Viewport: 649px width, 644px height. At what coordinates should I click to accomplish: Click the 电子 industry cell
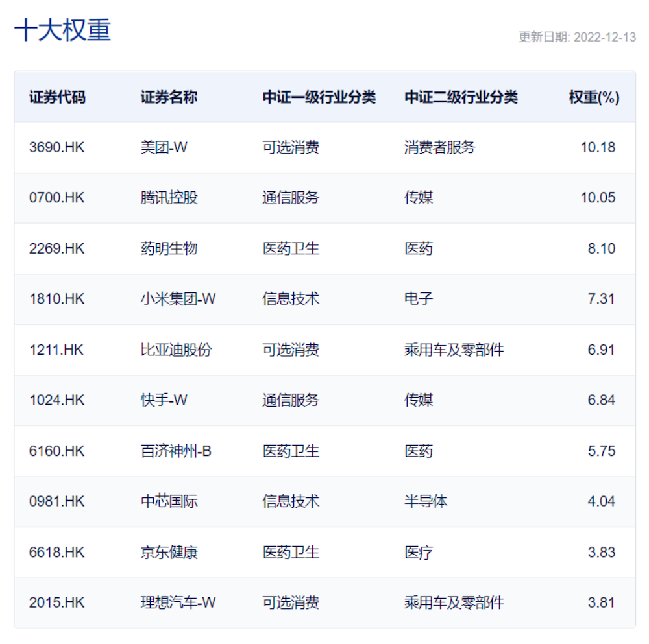[419, 298]
